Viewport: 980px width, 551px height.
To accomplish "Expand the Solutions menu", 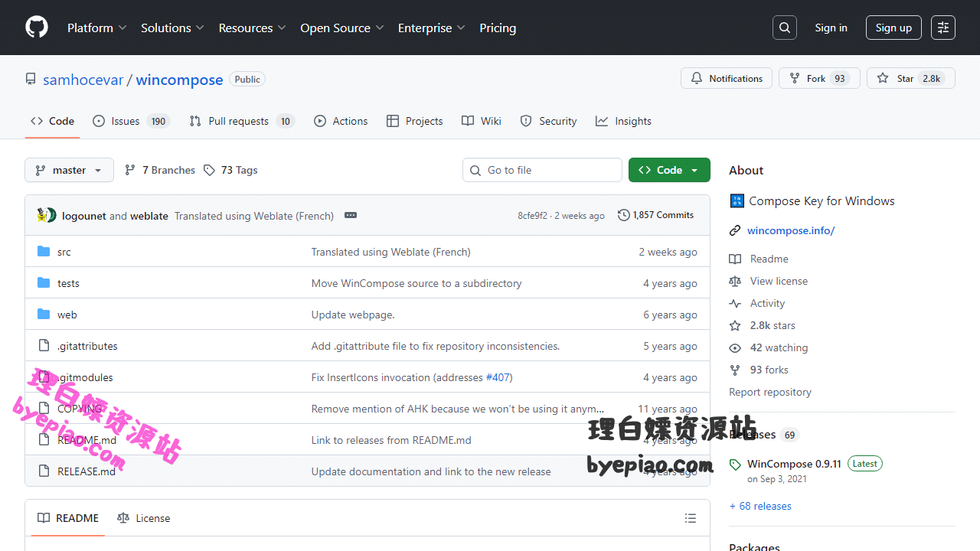I will coord(172,28).
